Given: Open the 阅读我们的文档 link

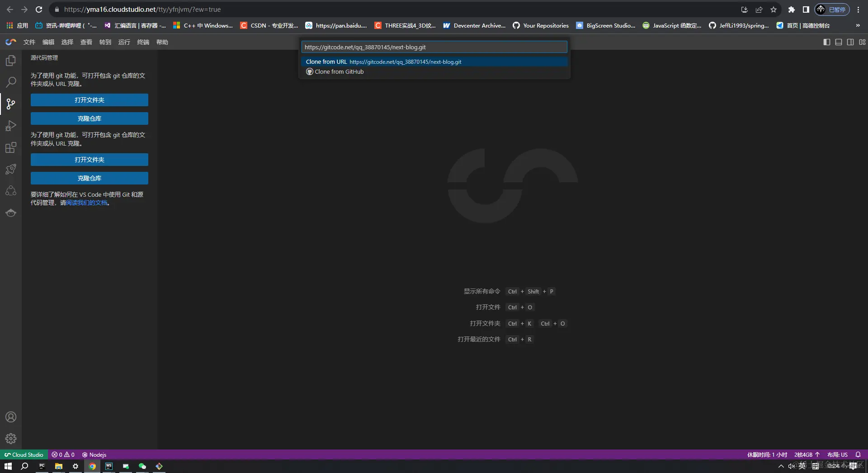Looking at the screenshot, I should [86, 203].
